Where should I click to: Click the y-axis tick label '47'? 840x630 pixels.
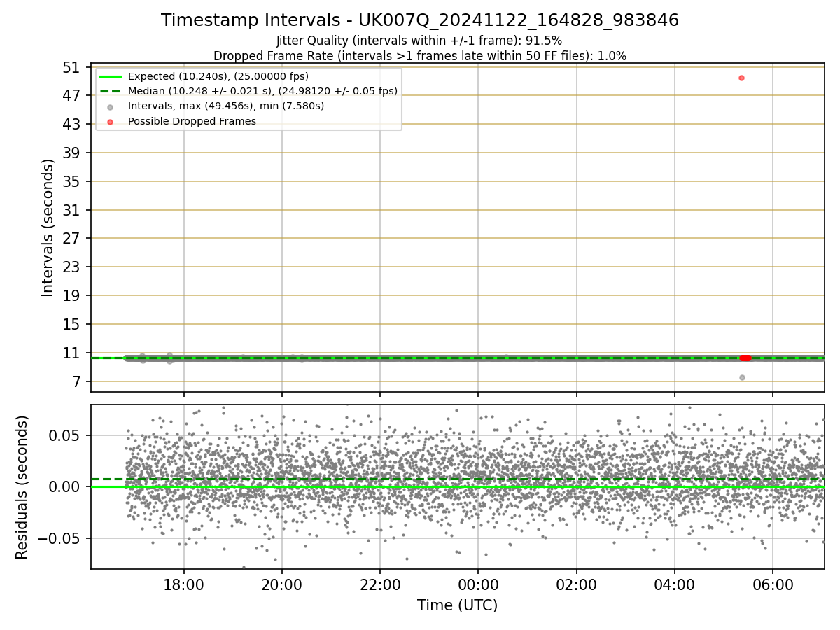pos(71,96)
